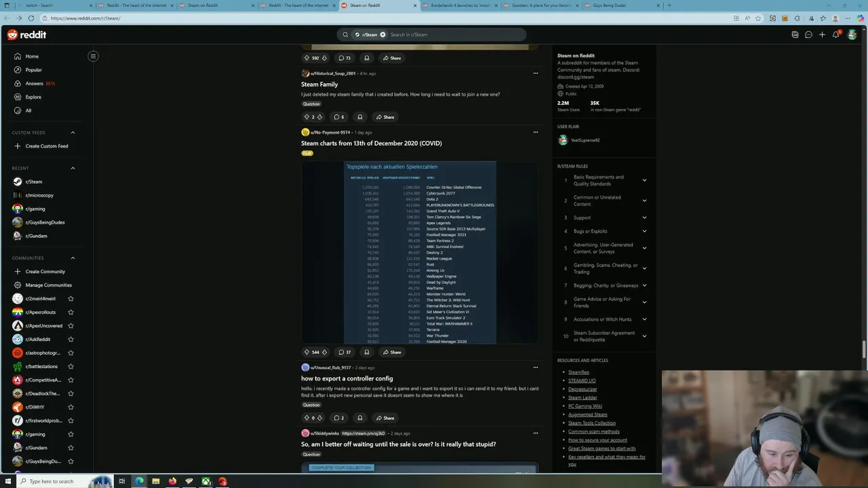Open the SteamRep resource link

click(578, 372)
